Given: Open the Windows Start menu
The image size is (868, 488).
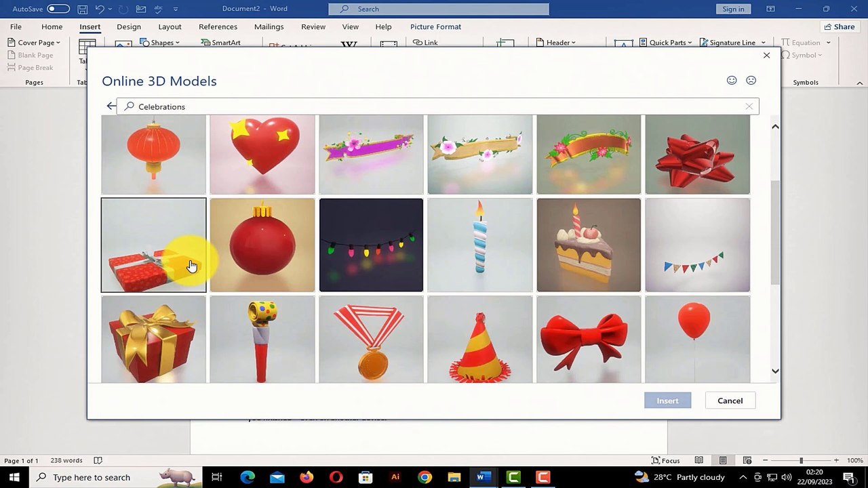Looking at the screenshot, I should (x=14, y=477).
